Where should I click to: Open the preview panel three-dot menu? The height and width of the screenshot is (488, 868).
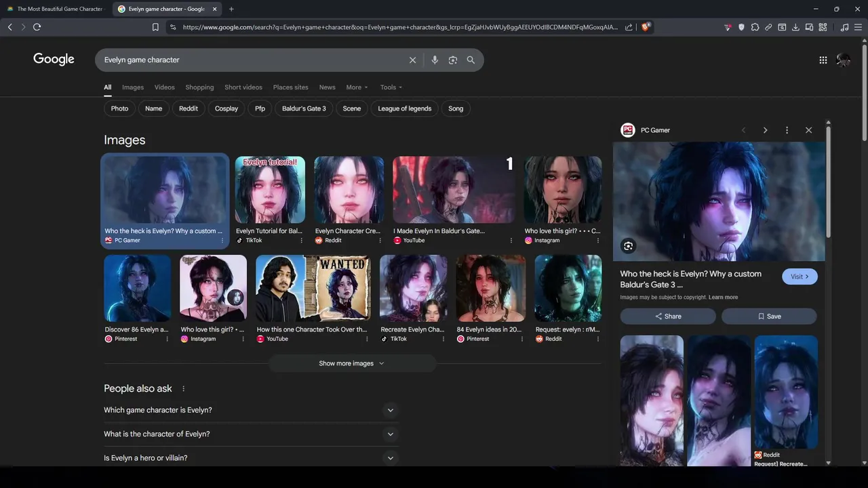pyautogui.click(x=787, y=130)
